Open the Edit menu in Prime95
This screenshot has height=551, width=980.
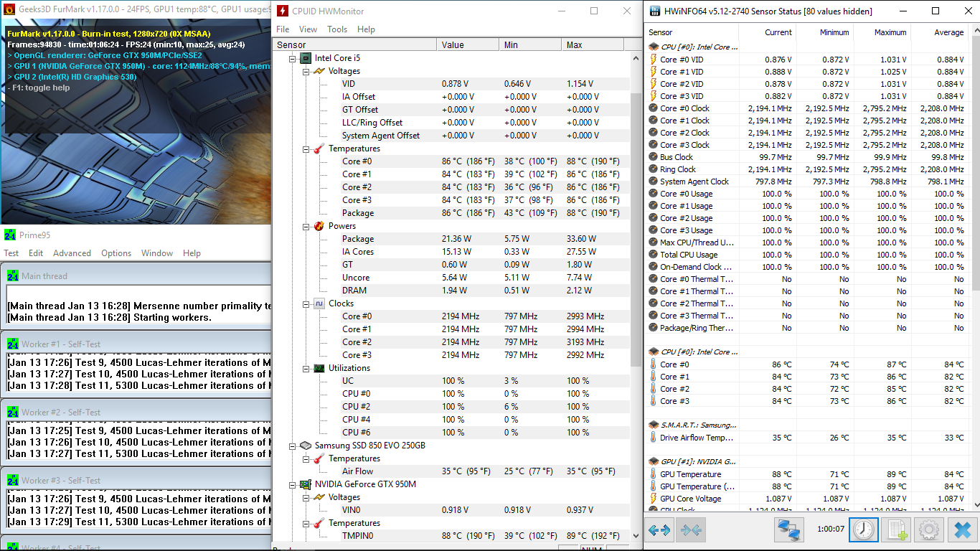tap(36, 253)
